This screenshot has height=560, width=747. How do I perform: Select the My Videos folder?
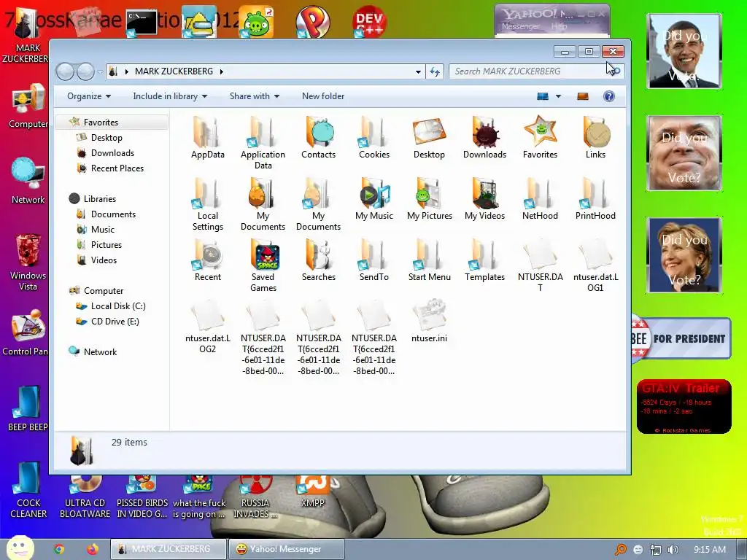[484, 199]
